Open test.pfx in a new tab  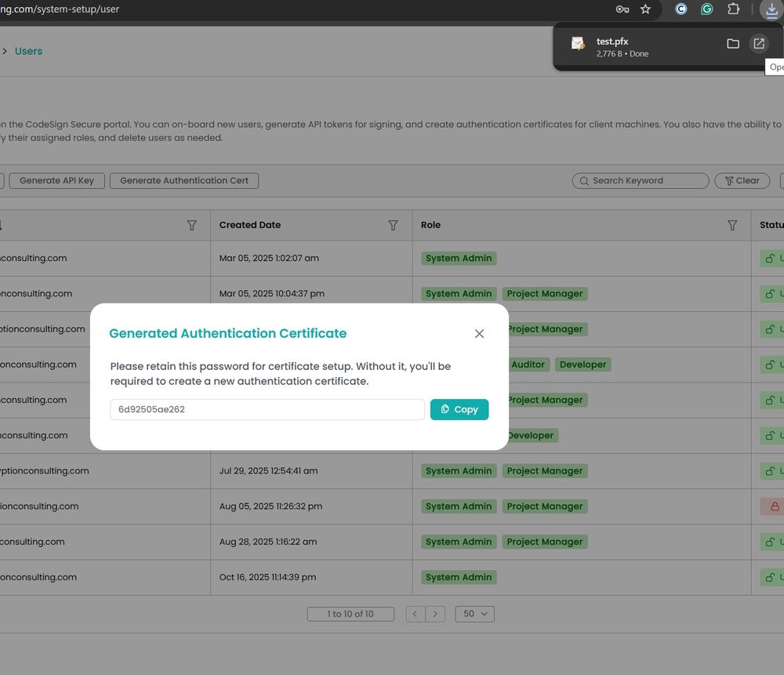click(758, 44)
